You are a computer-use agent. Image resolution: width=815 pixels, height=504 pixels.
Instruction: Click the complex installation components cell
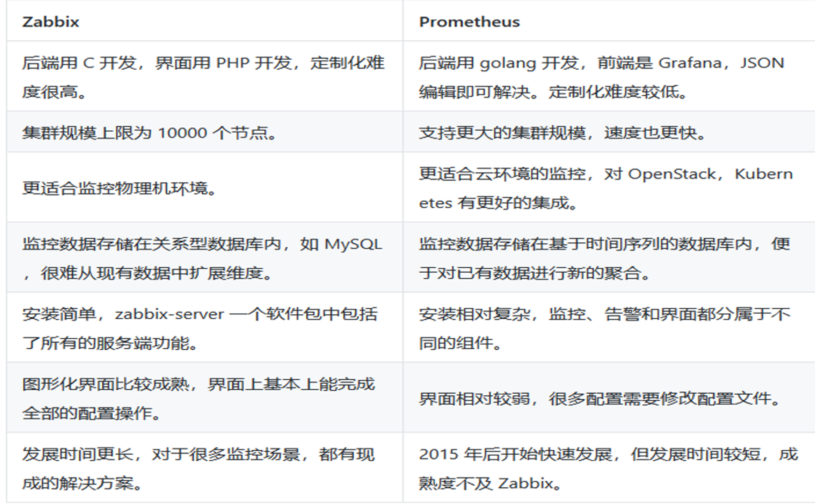[605, 328]
